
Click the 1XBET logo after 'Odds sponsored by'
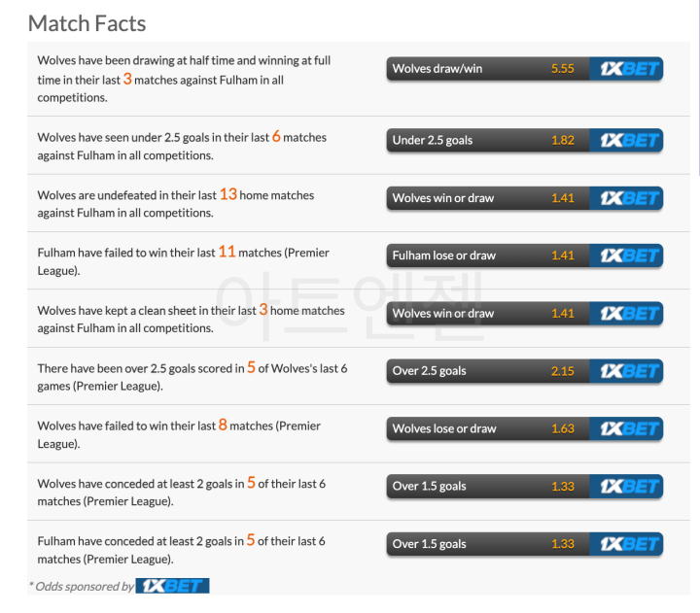click(172, 586)
